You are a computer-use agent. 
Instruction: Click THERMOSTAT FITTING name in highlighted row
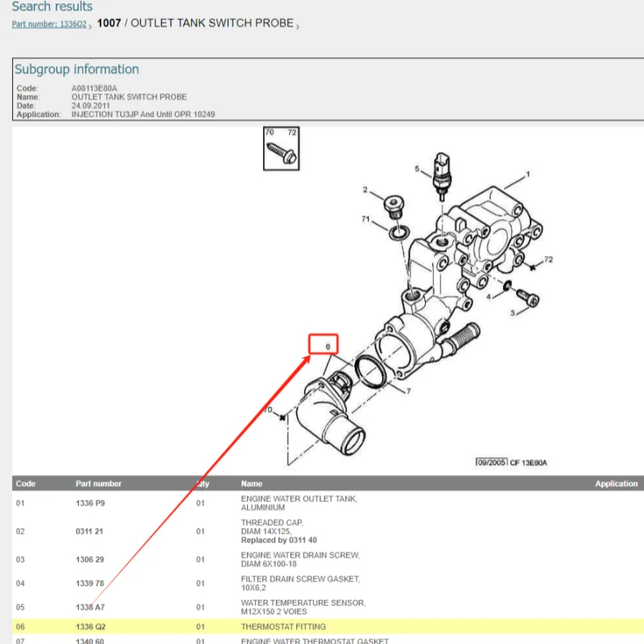(283, 627)
